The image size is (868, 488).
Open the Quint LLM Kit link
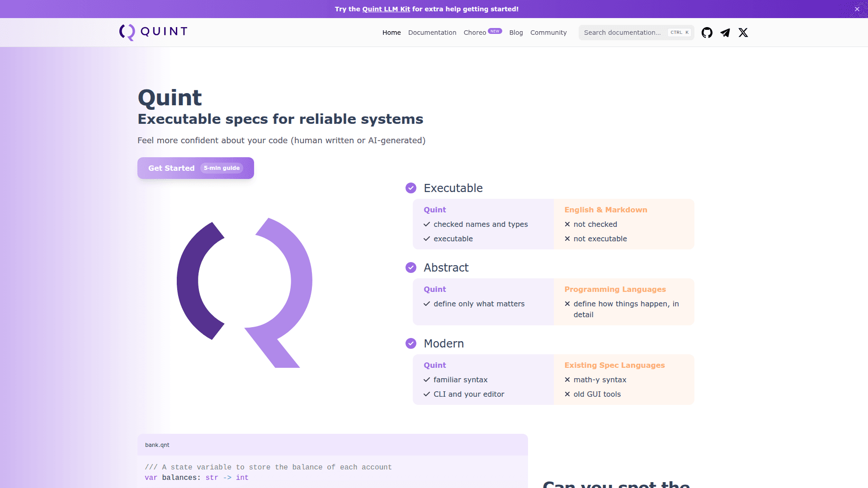(386, 9)
